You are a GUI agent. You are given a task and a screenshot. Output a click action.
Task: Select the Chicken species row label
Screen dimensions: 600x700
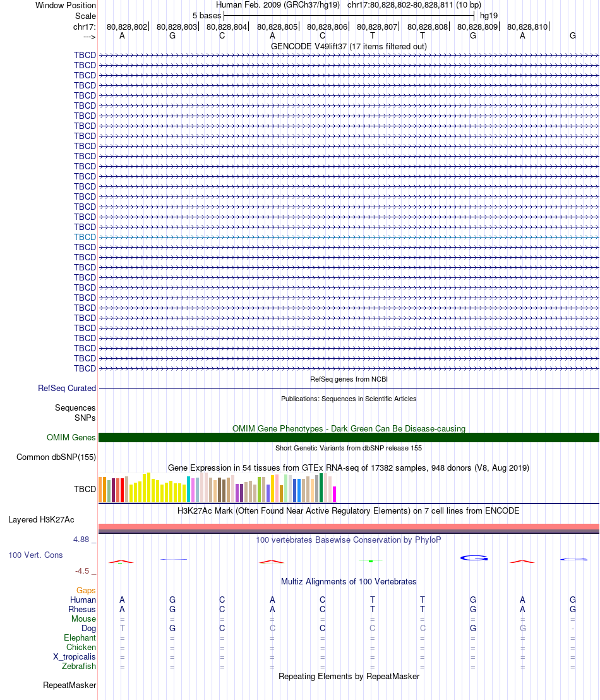pos(81,648)
